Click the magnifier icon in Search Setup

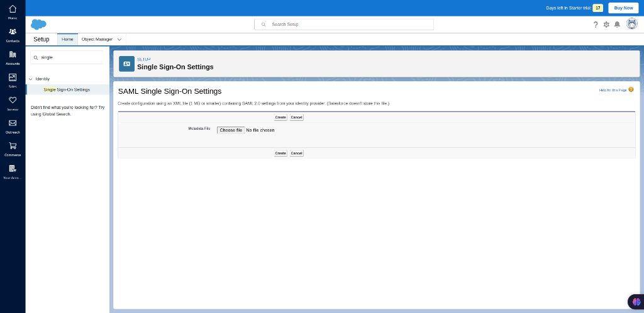[264, 25]
